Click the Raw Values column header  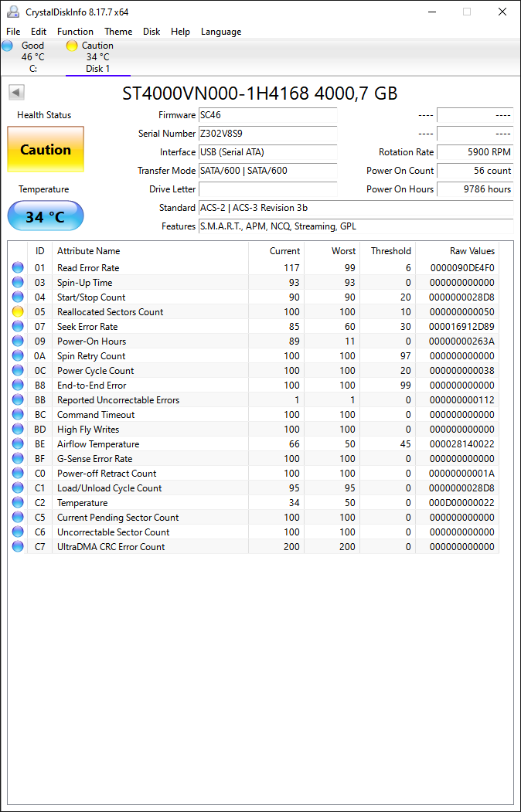coord(458,250)
